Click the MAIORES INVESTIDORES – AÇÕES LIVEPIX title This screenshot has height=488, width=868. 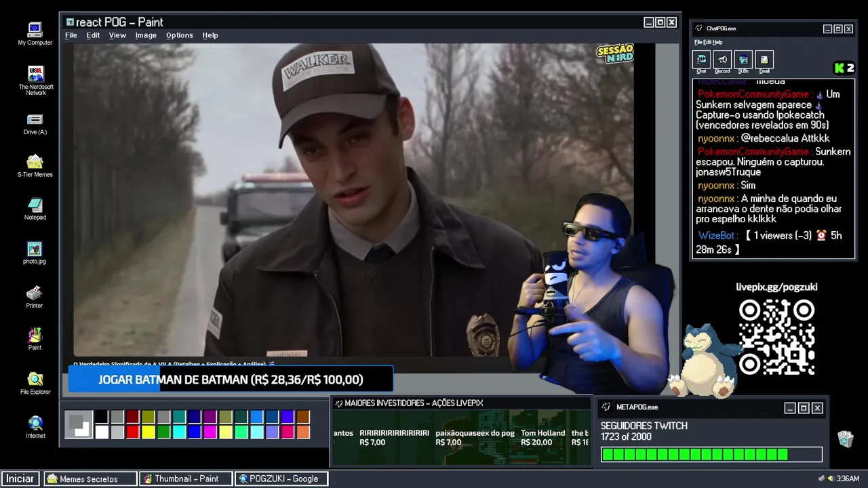pyautogui.click(x=414, y=403)
